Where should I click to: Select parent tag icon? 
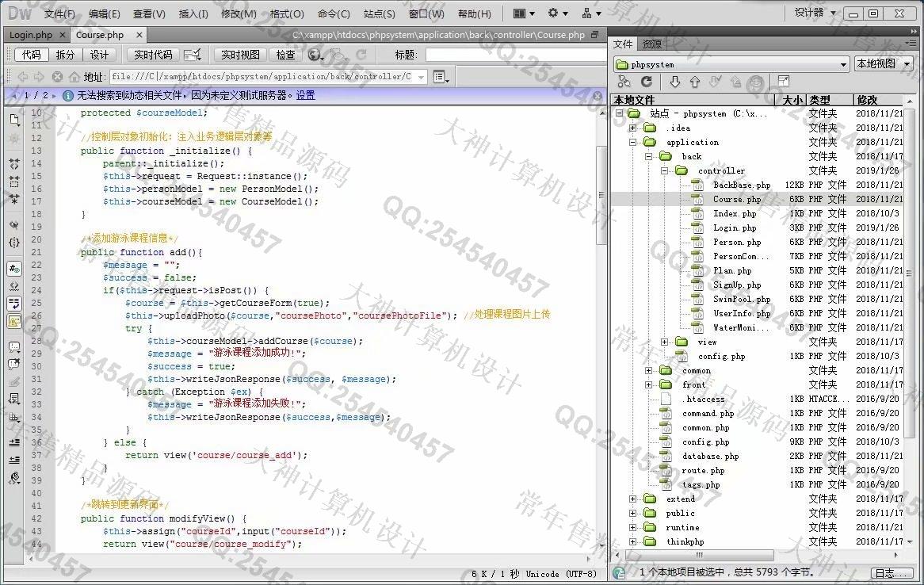(x=14, y=224)
